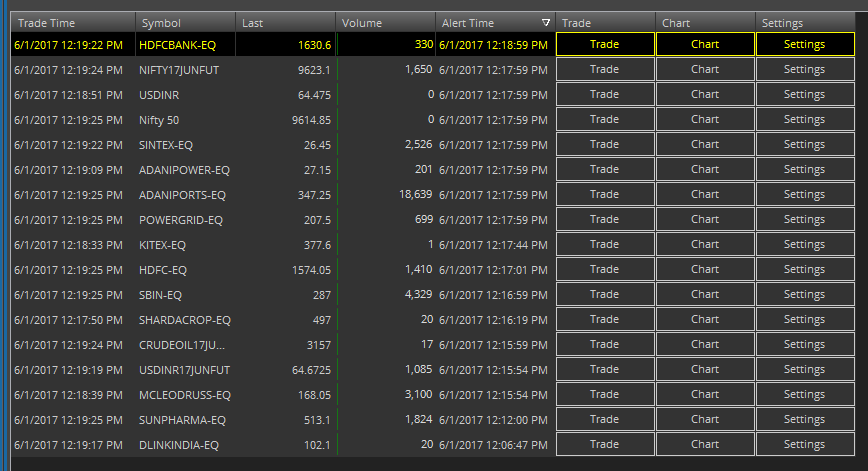Open Chart for Nifty 50 row
The height and width of the screenshot is (471, 868).
705,120
